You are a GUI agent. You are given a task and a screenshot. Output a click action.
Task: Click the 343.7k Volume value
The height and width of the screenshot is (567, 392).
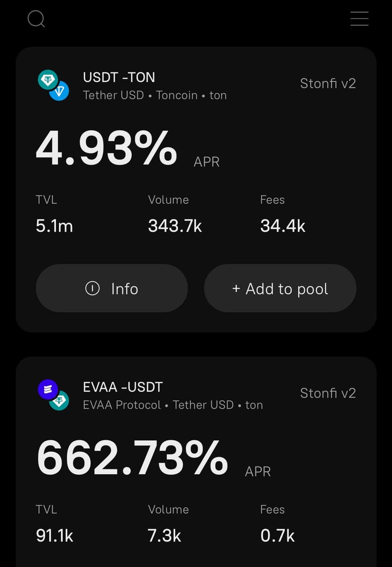tap(175, 226)
